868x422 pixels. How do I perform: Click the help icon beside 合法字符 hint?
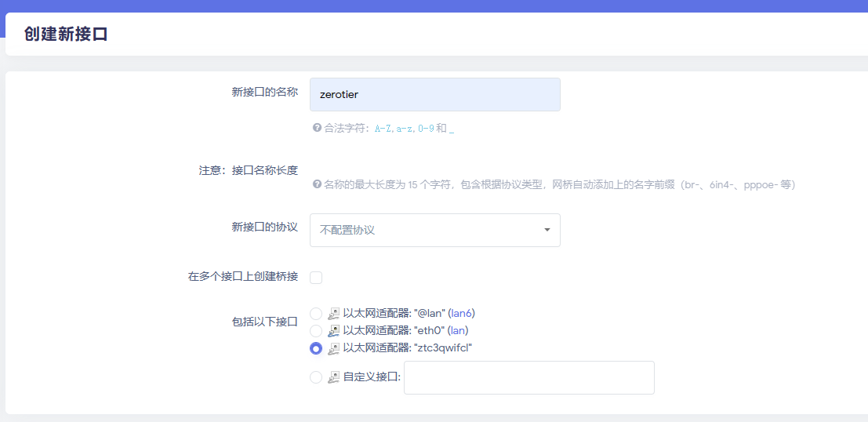317,127
